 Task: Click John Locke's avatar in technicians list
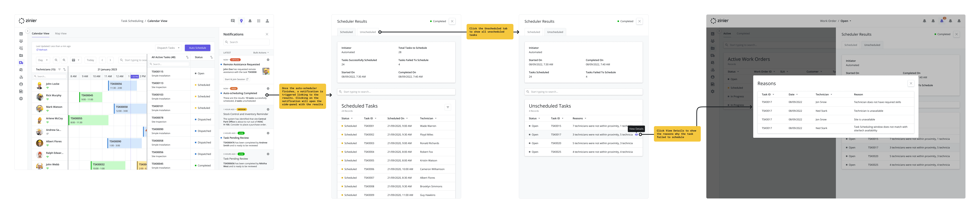(x=40, y=85)
